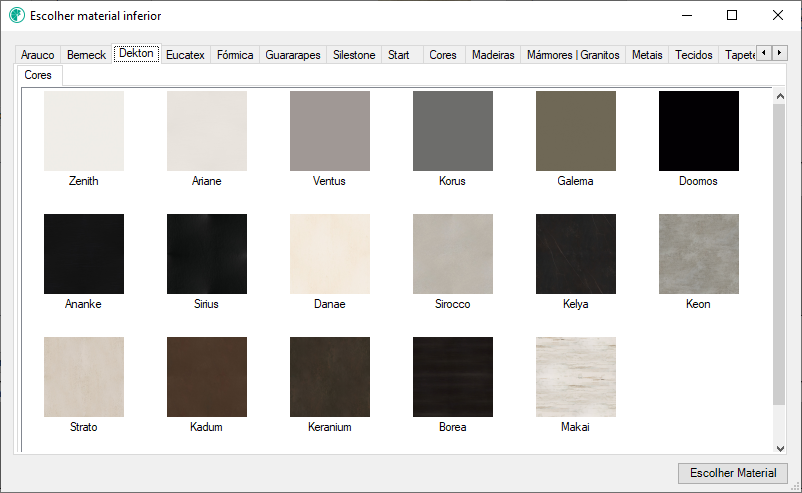The image size is (802, 493).
Task: Select the Kelya dark marble thumbnail
Action: coord(576,254)
